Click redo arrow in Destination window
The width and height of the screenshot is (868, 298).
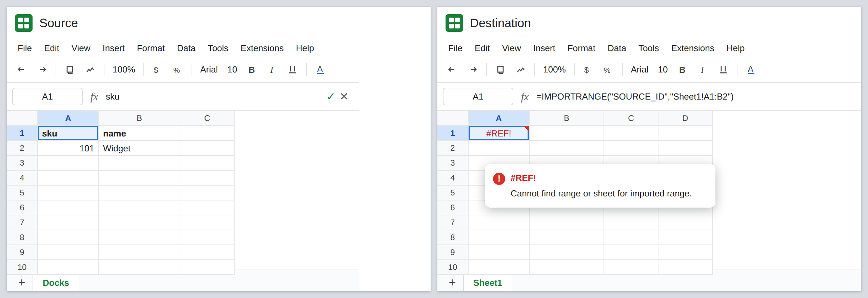tap(473, 69)
